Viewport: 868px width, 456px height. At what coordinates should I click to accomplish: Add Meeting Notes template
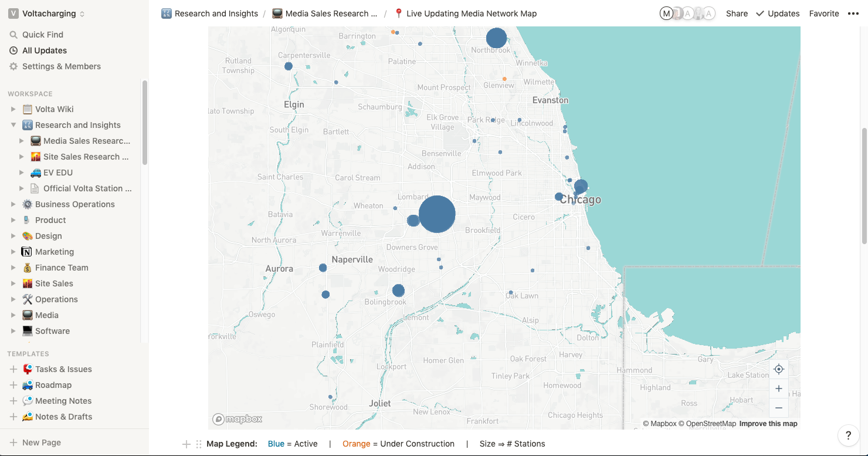coord(13,401)
